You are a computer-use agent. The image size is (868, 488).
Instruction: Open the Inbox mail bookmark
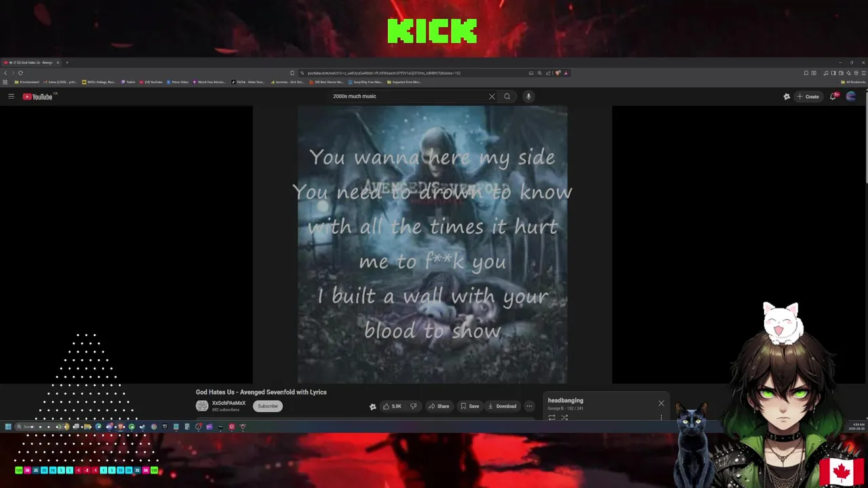[61, 82]
